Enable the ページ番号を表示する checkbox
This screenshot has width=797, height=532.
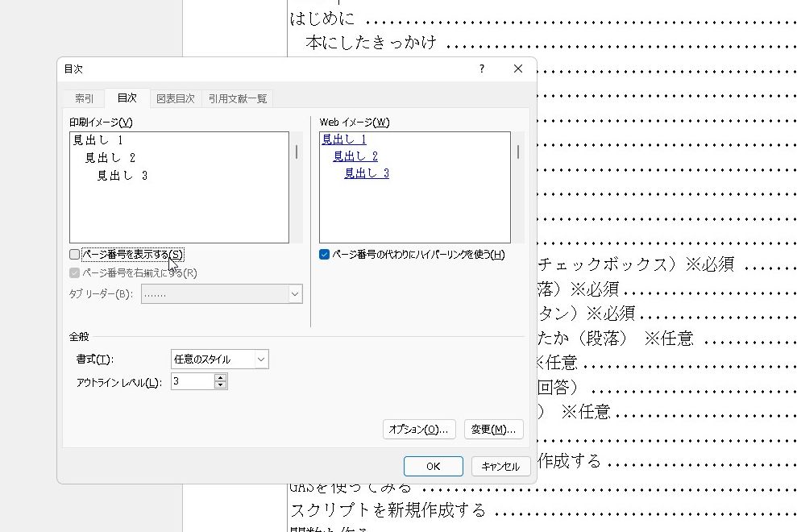point(75,255)
